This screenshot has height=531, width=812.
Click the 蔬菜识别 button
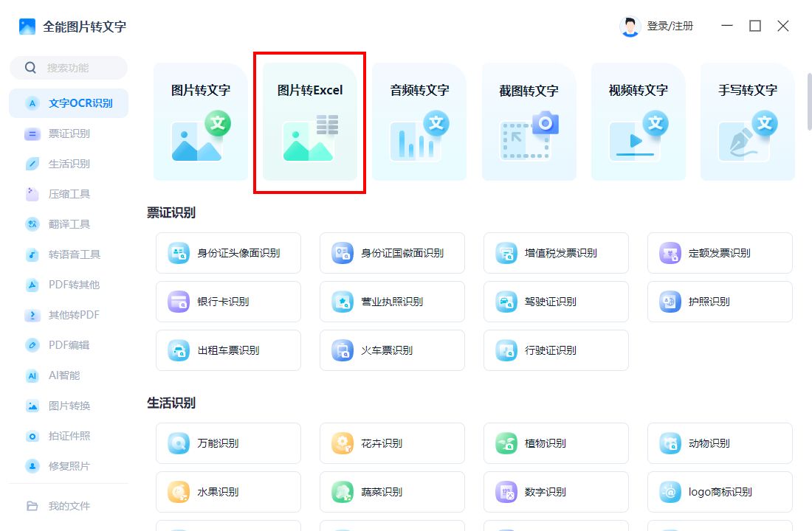coord(392,492)
